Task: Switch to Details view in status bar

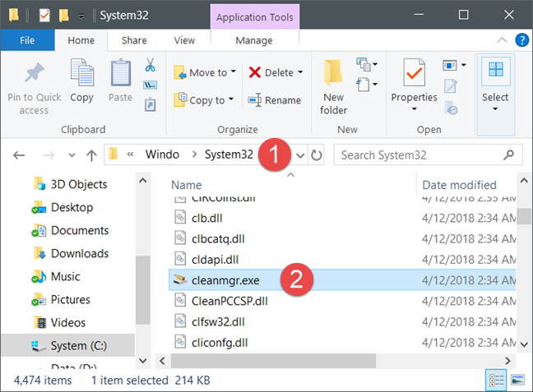Action: [x=496, y=380]
